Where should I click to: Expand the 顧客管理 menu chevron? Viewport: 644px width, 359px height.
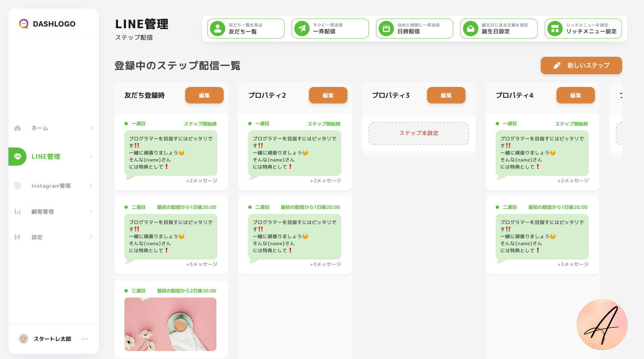click(91, 212)
